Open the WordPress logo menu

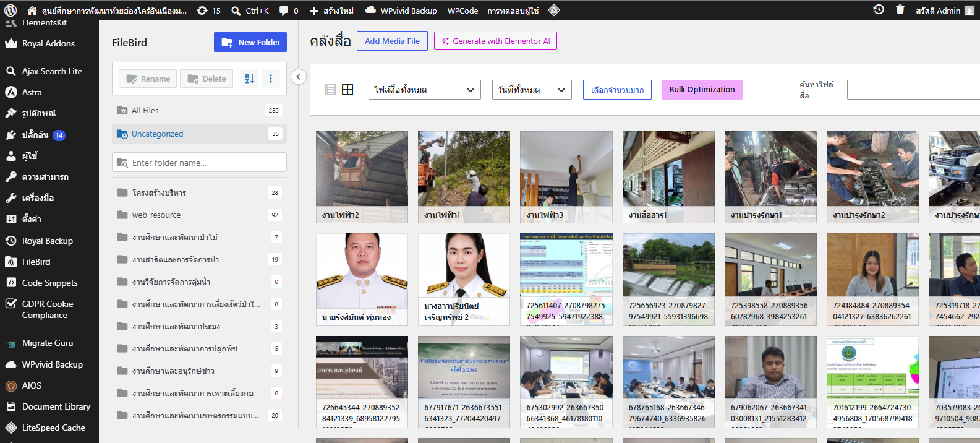[x=11, y=11]
